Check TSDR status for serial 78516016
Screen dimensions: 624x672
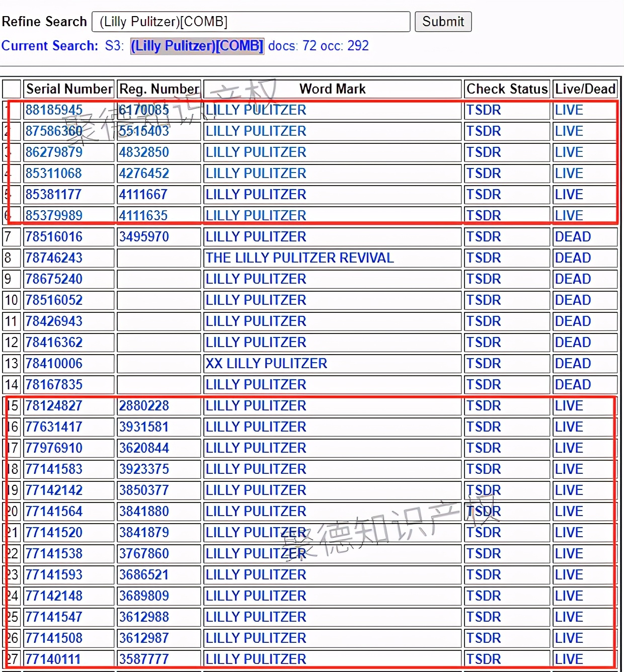(484, 236)
